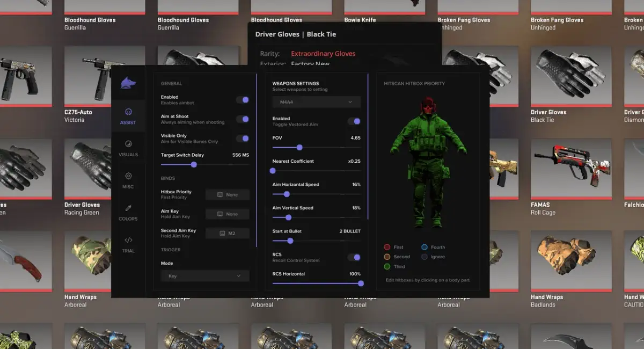The height and width of the screenshot is (349, 644).
Task: Open the ASSIST tab in the sidebar
Action: (x=128, y=117)
